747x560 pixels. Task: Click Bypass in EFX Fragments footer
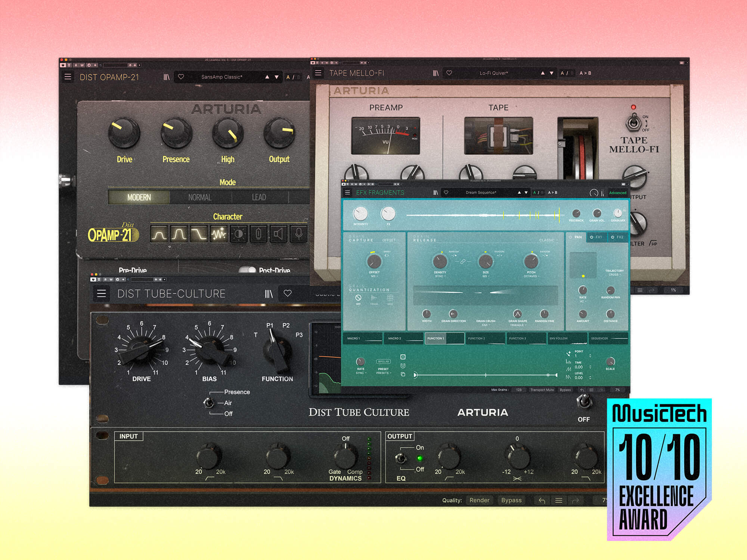coord(565,390)
